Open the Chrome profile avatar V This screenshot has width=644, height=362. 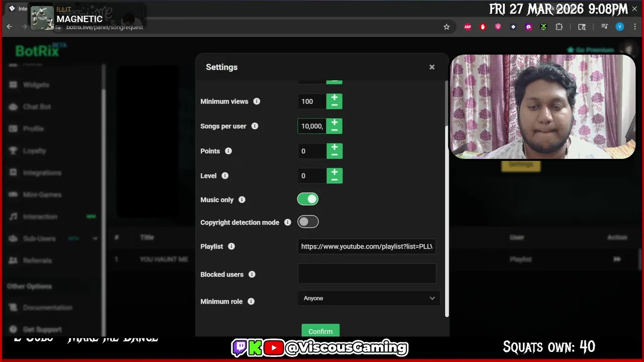(620, 27)
